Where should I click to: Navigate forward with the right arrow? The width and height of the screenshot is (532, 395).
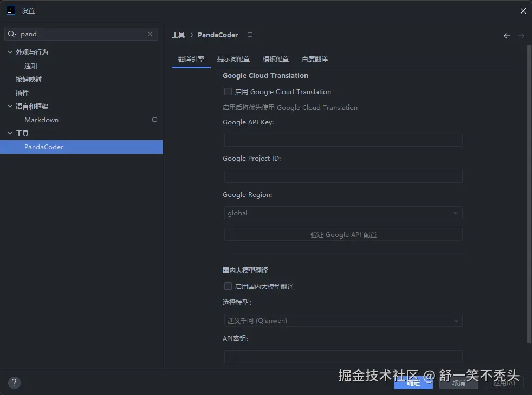(521, 36)
